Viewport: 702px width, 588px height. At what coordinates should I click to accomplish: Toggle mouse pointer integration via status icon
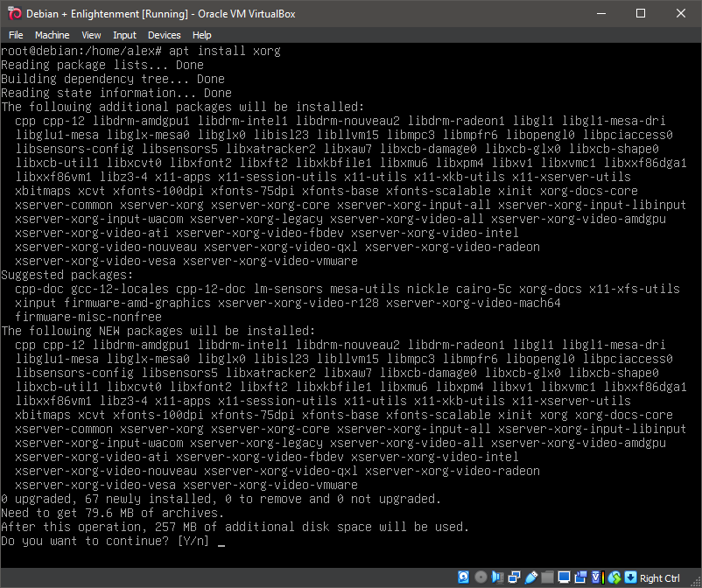pos(614,577)
